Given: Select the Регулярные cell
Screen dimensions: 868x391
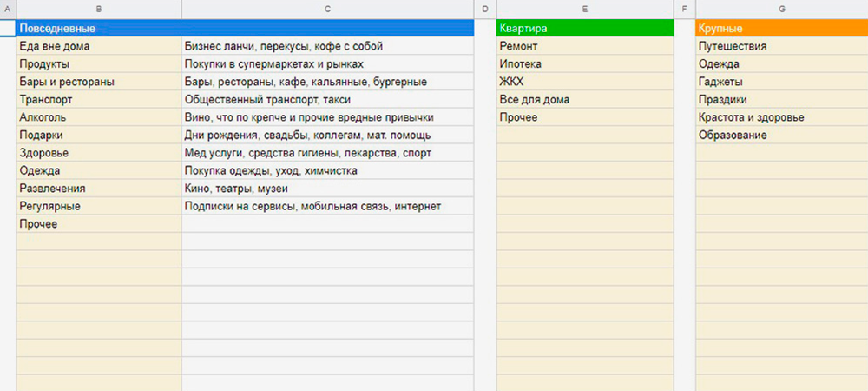Looking at the screenshot, I should tap(99, 206).
